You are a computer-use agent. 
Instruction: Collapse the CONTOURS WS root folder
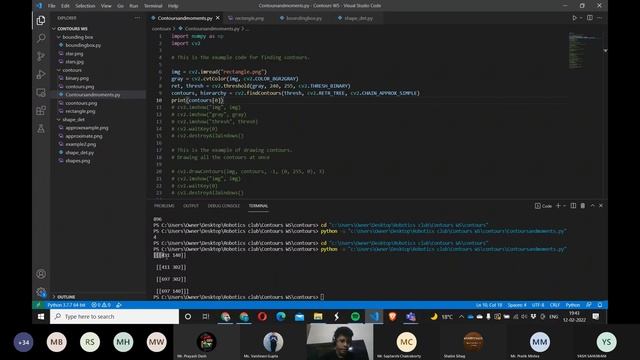click(73, 29)
